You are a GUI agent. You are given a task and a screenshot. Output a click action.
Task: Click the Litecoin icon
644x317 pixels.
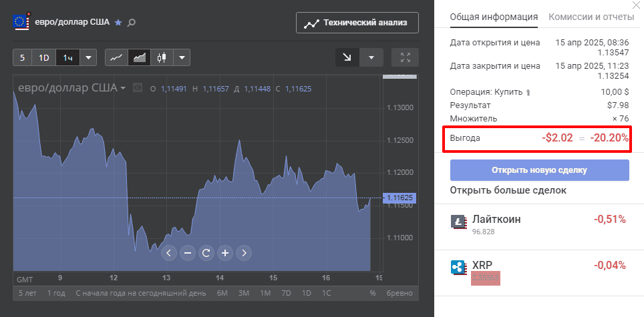coord(459,222)
